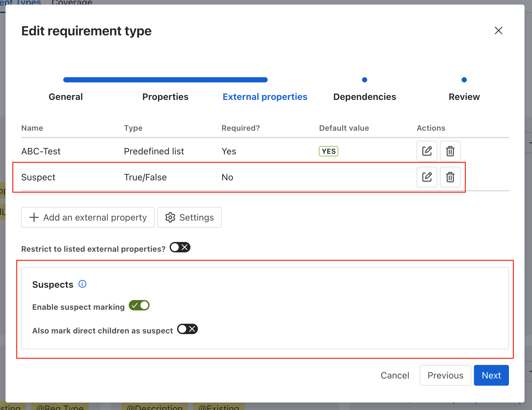Open the Suspects info tooltip icon
The height and width of the screenshot is (410, 532).
[x=82, y=284]
